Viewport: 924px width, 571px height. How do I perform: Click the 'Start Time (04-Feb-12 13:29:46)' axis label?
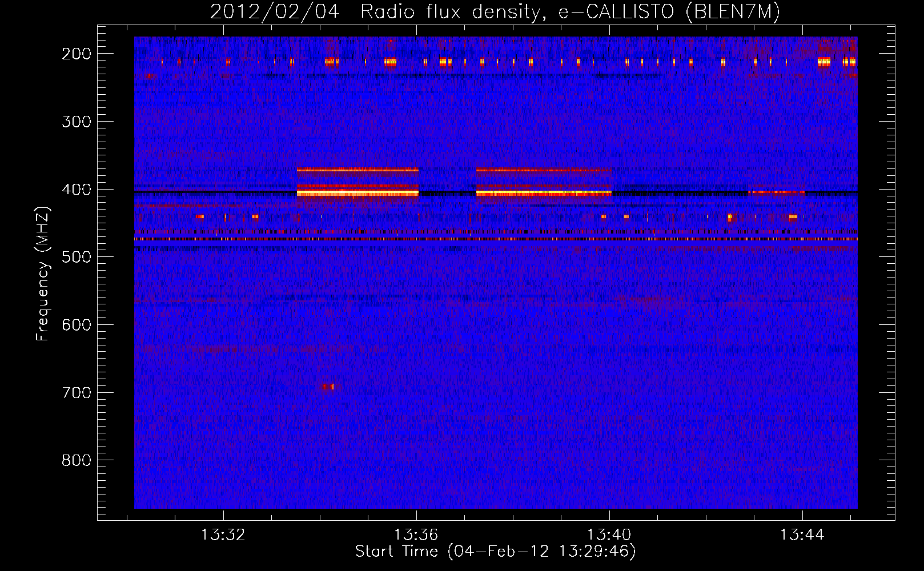(x=495, y=552)
